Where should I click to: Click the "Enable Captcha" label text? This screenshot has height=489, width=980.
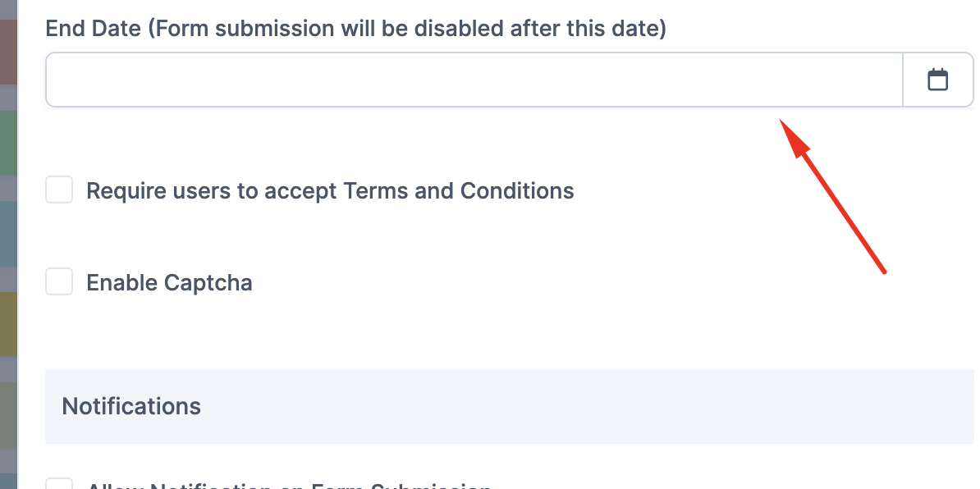coord(169,282)
